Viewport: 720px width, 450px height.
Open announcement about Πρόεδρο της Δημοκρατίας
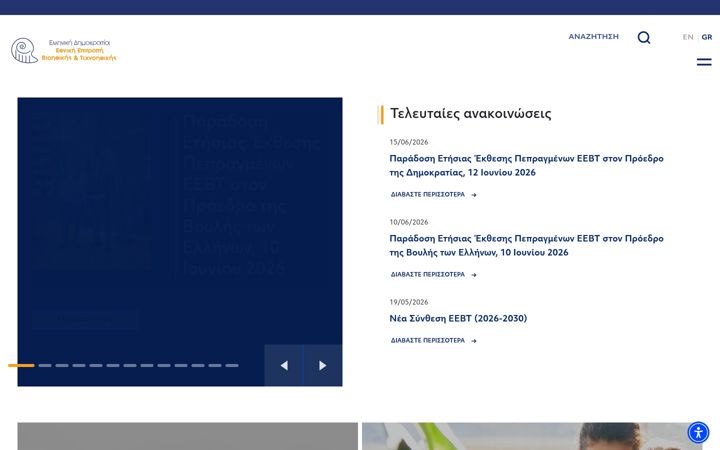(526, 165)
